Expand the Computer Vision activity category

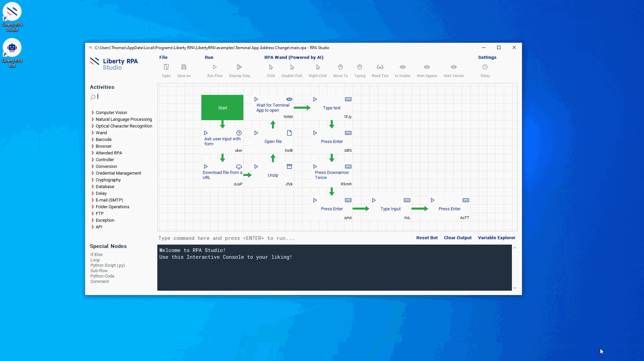(x=93, y=113)
